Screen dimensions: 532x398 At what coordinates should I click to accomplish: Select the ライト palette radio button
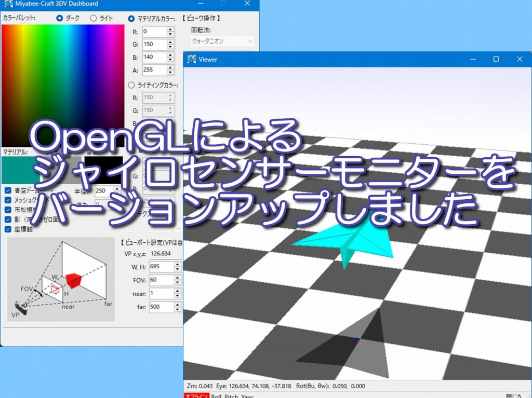[94, 18]
